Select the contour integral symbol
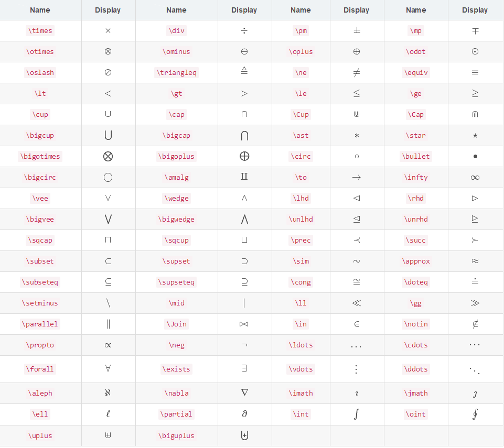The image size is (504, 448). (475, 414)
